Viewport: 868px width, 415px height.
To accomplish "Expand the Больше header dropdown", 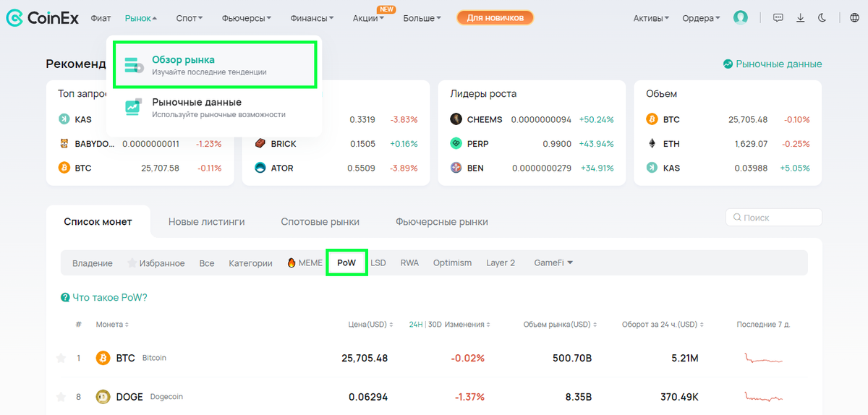I will [422, 18].
